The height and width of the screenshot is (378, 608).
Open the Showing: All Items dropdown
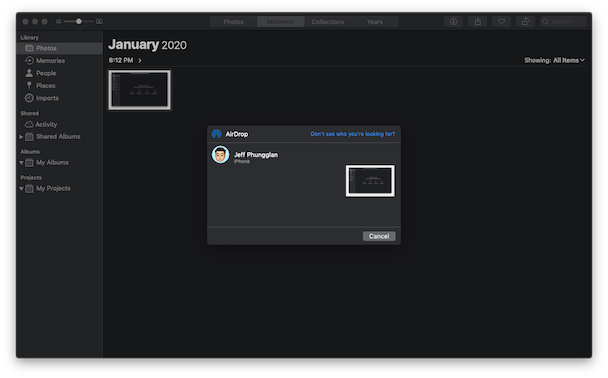[x=554, y=60]
